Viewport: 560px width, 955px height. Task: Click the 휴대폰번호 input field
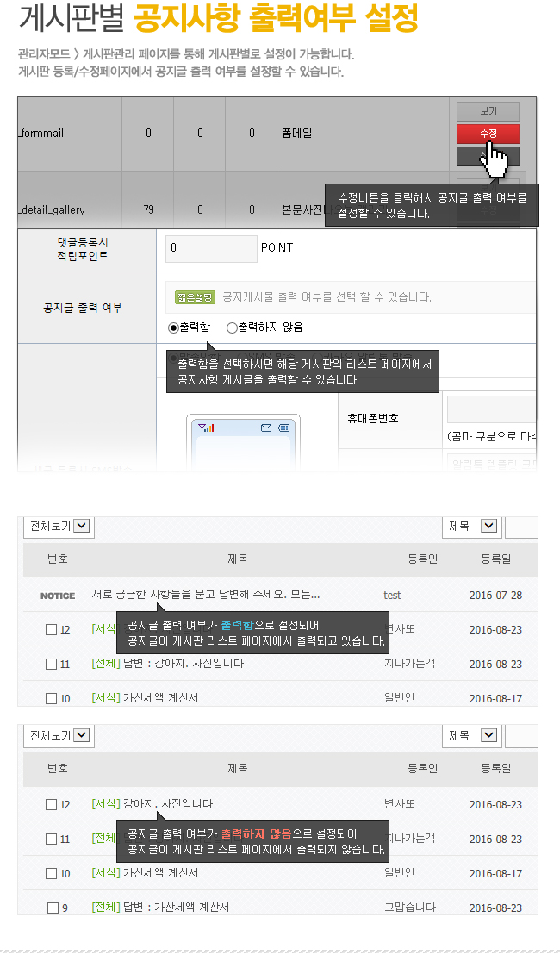click(x=491, y=409)
